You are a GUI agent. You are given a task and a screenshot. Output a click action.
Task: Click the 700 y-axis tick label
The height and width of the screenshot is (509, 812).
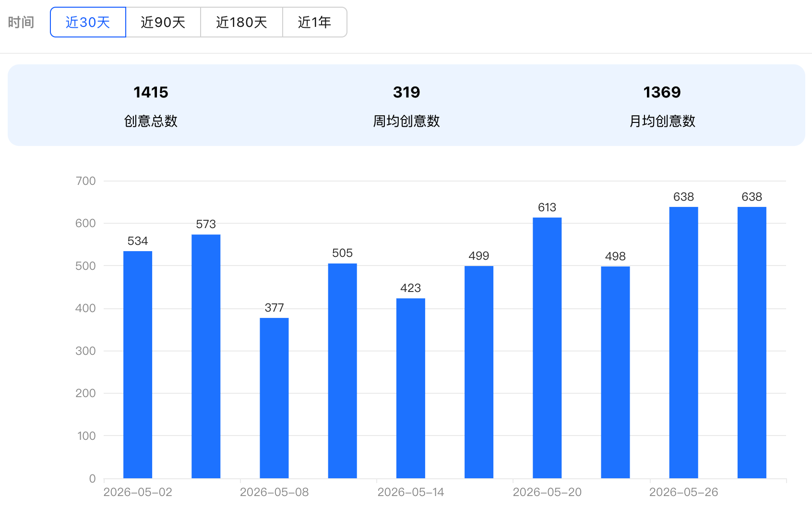[86, 181]
